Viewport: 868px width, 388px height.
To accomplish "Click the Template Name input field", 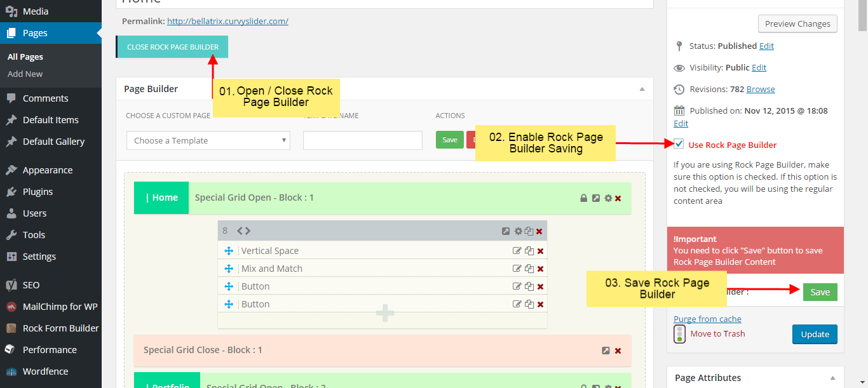I will click(362, 140).
